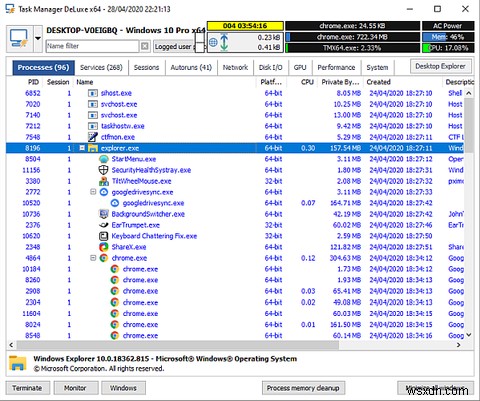Open the Performance tab
480x401 pixels.
coord(336,68)
